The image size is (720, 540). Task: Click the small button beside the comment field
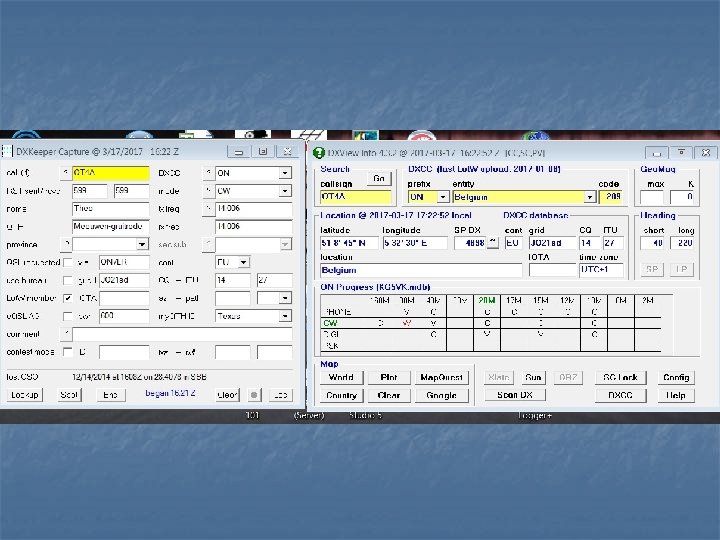66,334
